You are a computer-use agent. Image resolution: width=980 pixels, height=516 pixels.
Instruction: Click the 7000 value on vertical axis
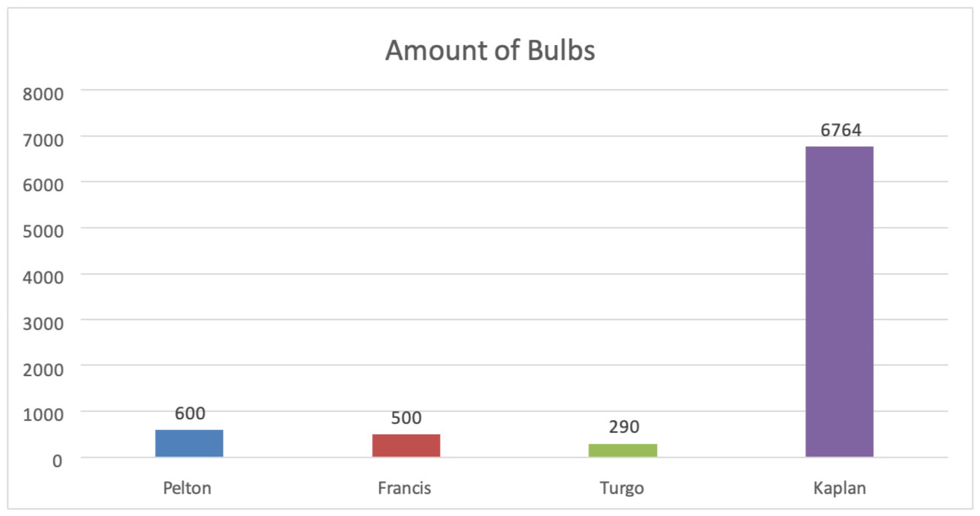[43, 140]
